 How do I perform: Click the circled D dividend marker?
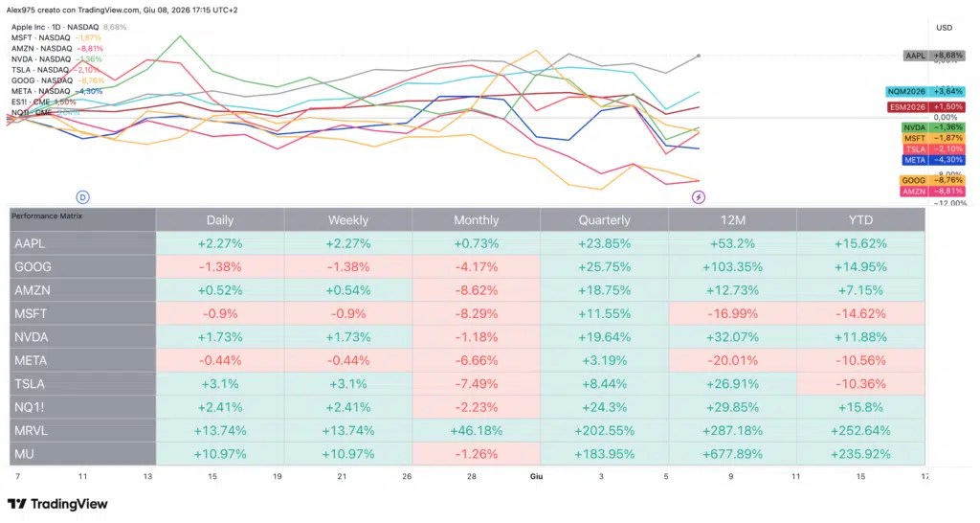point(82,197)
